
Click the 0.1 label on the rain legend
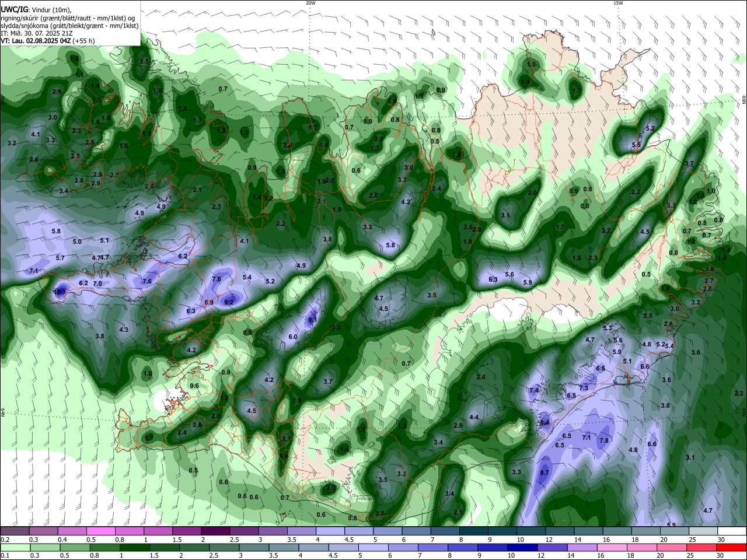point(5,555)
